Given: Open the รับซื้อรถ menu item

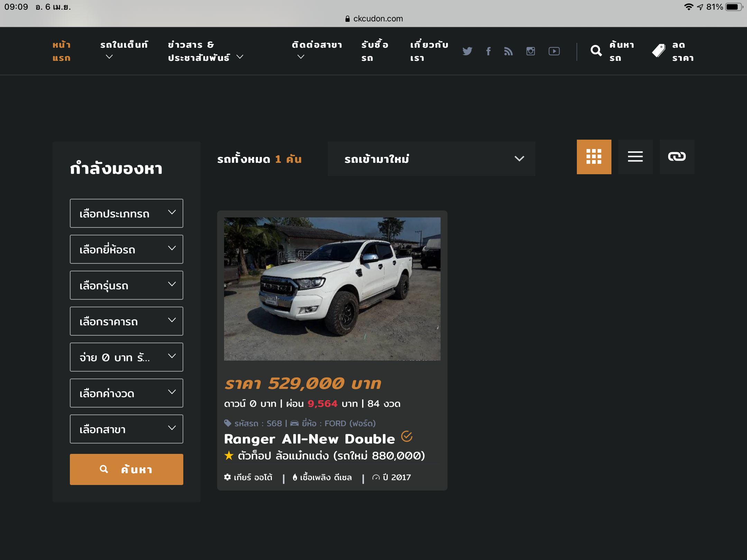Looking at the screenshot, I should tap(375, 51).
